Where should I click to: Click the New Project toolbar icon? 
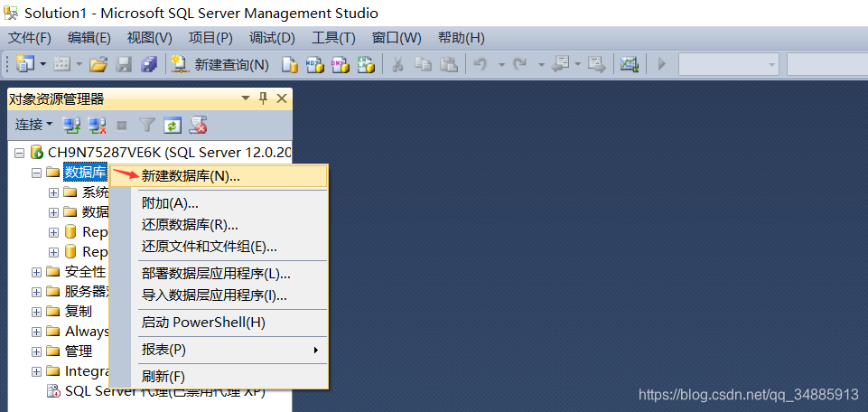[25, 63]
